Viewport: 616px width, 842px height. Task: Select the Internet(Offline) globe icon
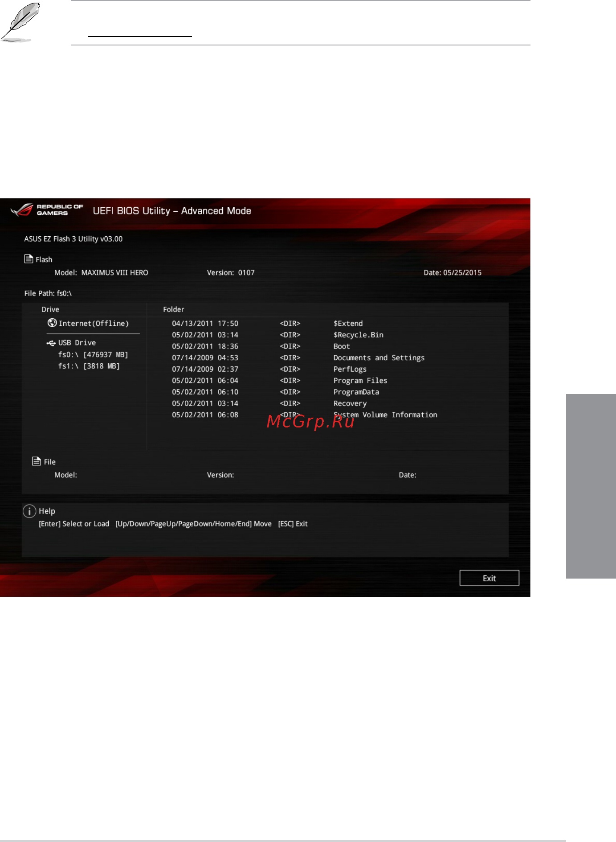52,323
